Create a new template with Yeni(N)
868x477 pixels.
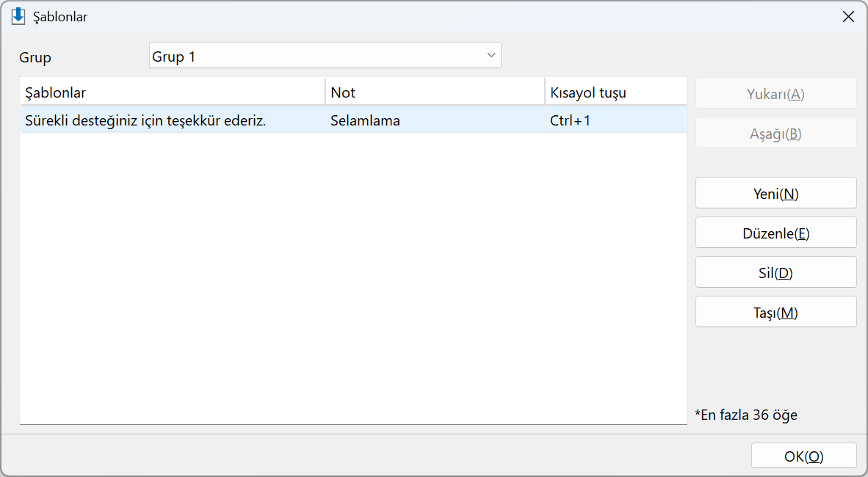point(775,193)
